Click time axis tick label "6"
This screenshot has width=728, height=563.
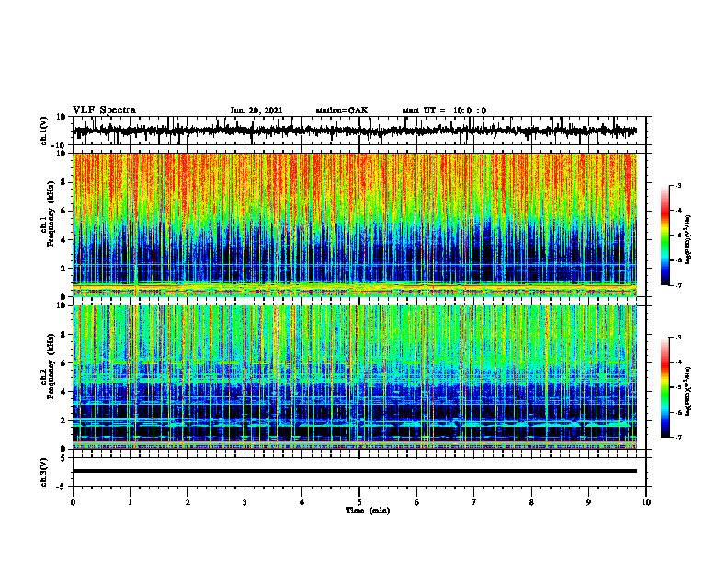[417, 502]
